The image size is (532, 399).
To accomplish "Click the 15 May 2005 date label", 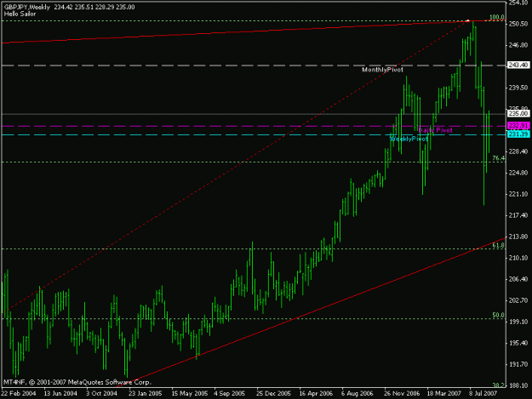I will tap(189, 394).
